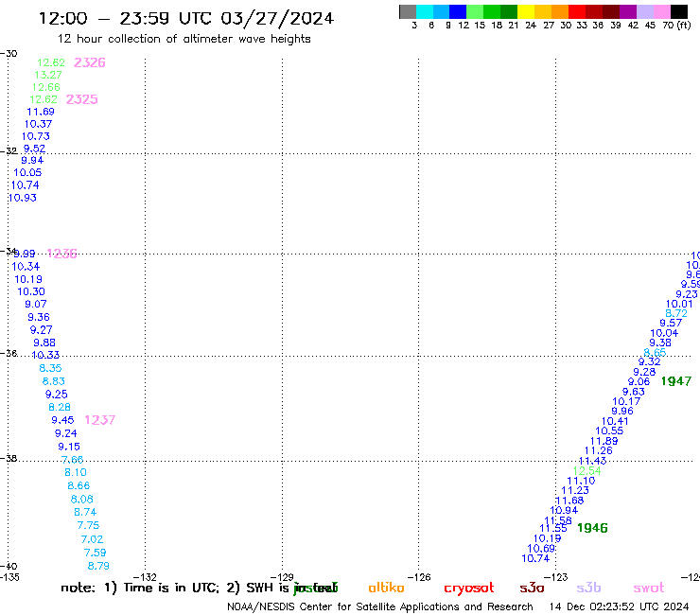700x615 pixels.
Task: Click the NOAA/NESDIS Center credit line
Action: pyautogui.click(x=380, y=606)
